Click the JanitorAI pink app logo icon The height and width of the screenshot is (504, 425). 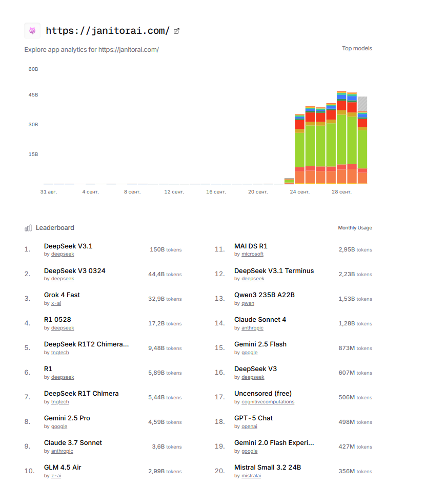click(x=32, y=31)
